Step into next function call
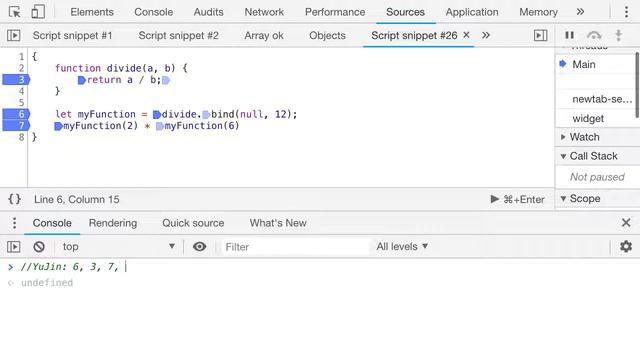 619,35
